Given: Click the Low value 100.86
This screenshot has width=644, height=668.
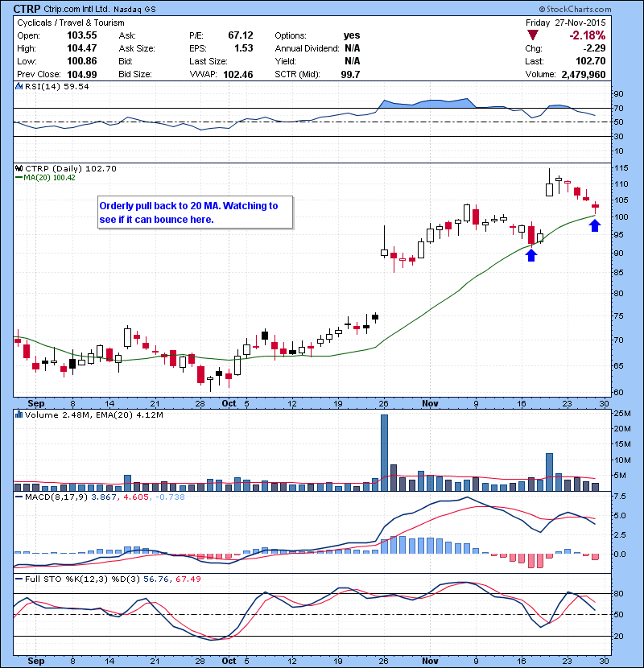Looking at the screenshot, I should 82,61.
